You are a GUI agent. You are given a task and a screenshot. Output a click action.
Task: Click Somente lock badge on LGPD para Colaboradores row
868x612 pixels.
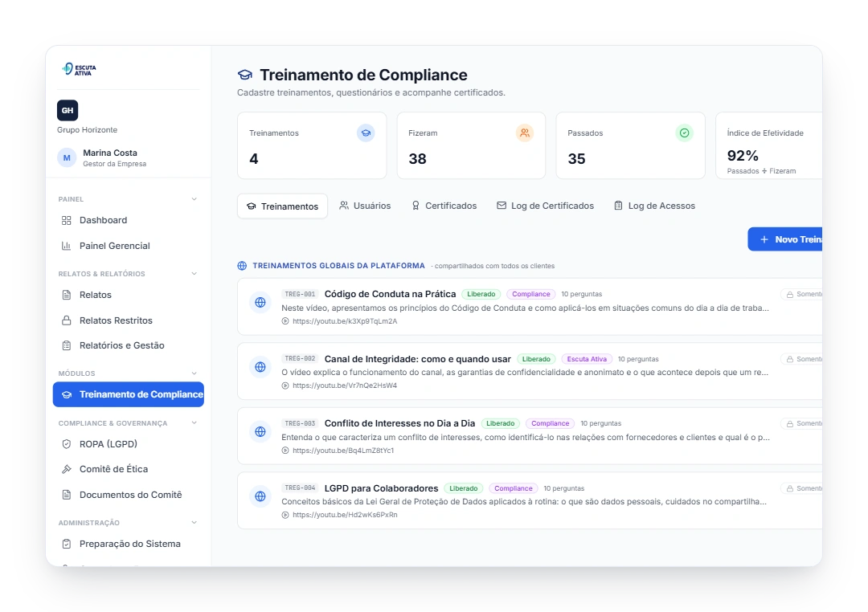coord(801,488)
